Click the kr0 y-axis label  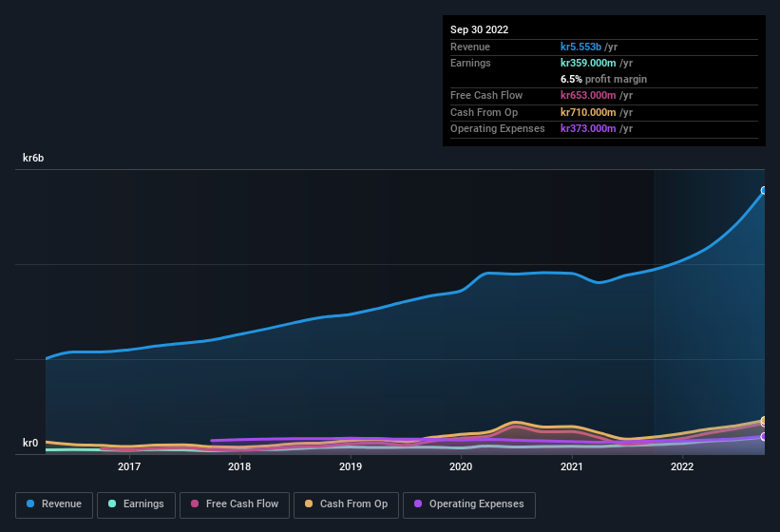click(30, 443)
